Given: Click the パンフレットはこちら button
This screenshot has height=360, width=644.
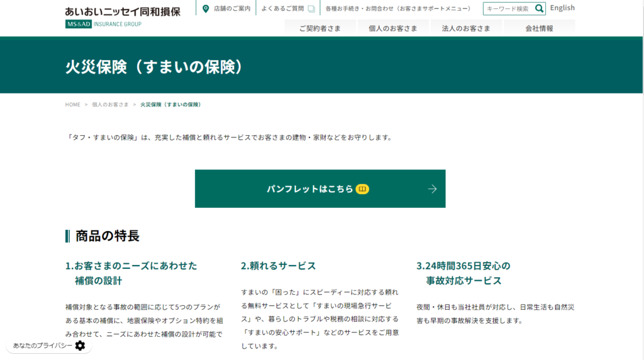Looking at the screenshot, I should pyautogui.click(x=320, y=189).
